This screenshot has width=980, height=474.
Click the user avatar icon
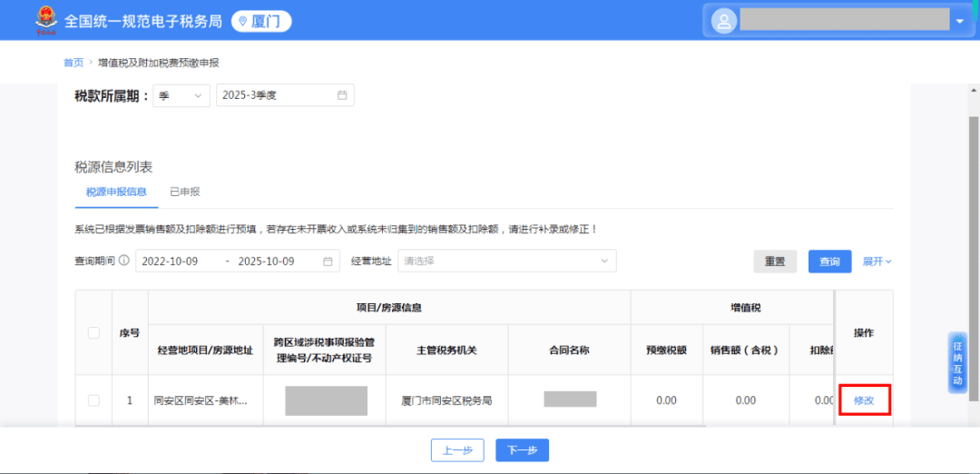pyautogui.click(x=723, y=20)
